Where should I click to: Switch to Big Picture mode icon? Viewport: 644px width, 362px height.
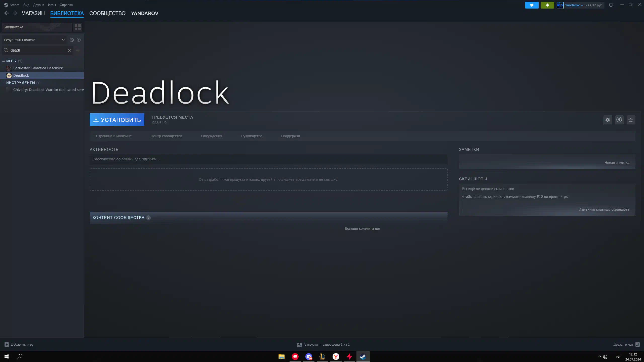[611, 5]
